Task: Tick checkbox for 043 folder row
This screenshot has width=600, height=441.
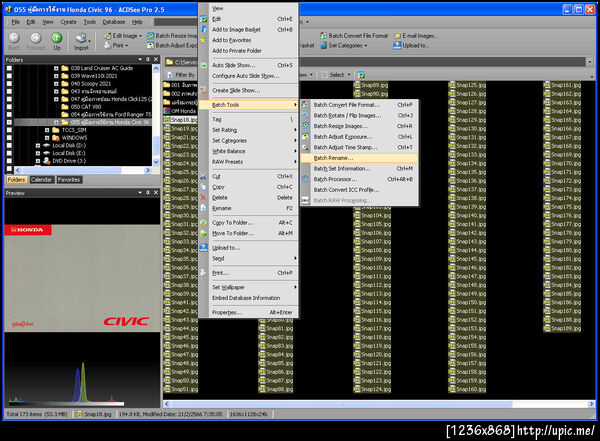Action: pyautogui.click(x=9, y=91)
